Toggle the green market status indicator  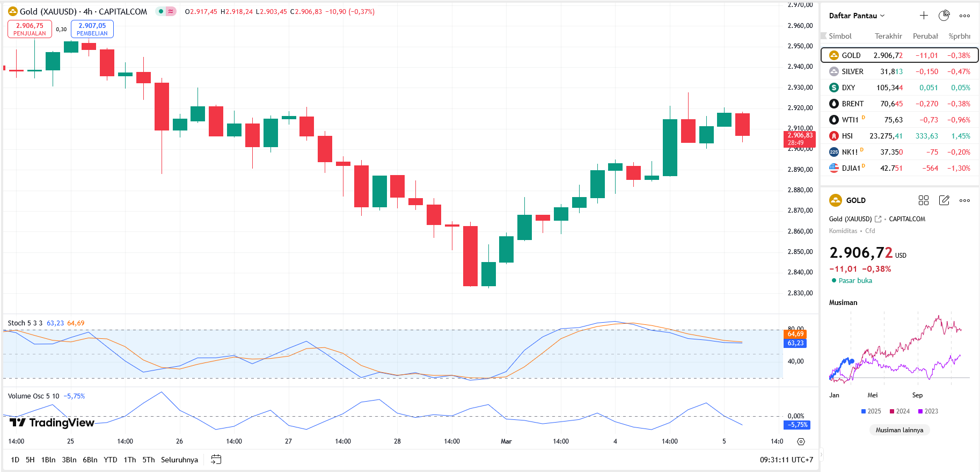point(161,11)
